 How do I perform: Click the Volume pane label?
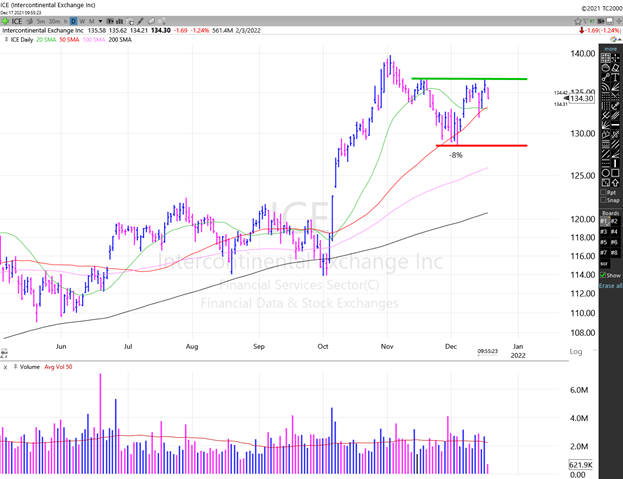pos(30,367)
